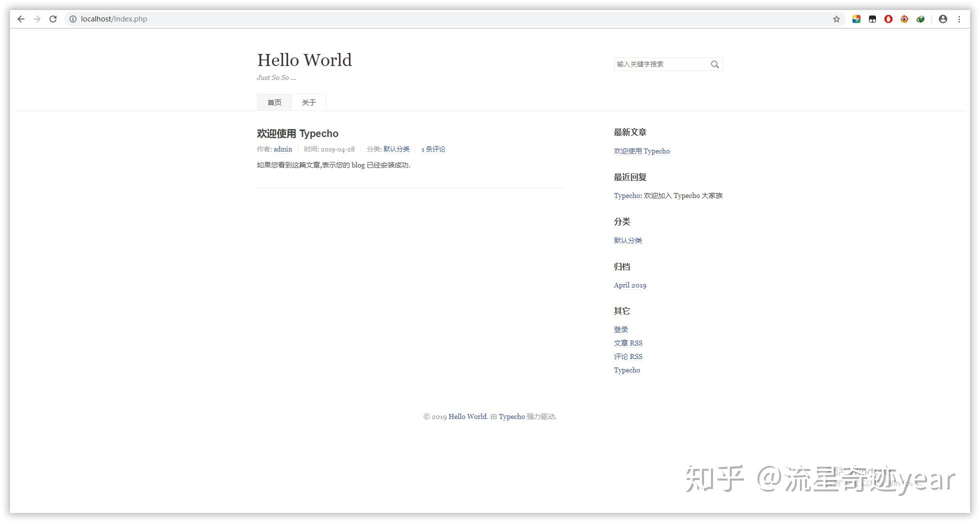View site information icon in address bar
Image resolution: width=980 pixels, height=523 pixels.
point(72,19)
